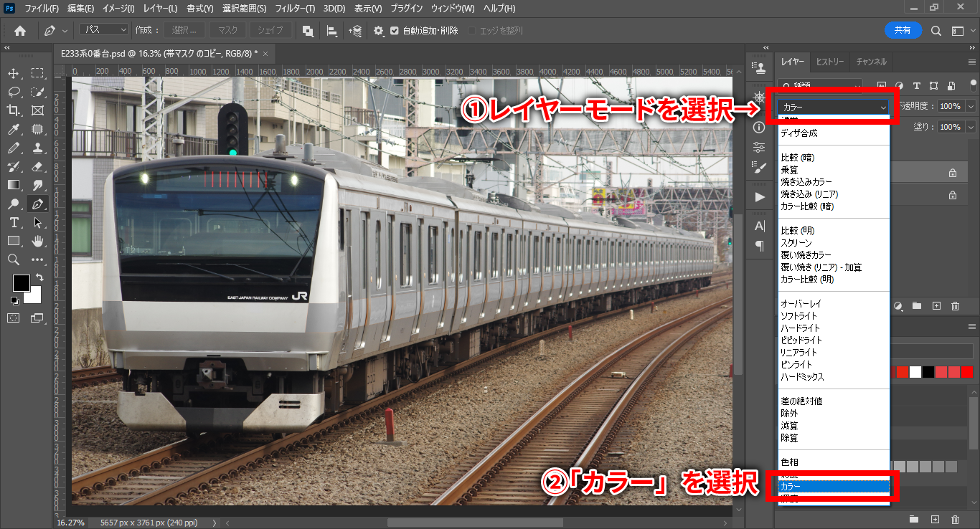This screenshot has height=529, width=980.
Task: Choose the Horizontal Type tool
Action: click(14, 222)
